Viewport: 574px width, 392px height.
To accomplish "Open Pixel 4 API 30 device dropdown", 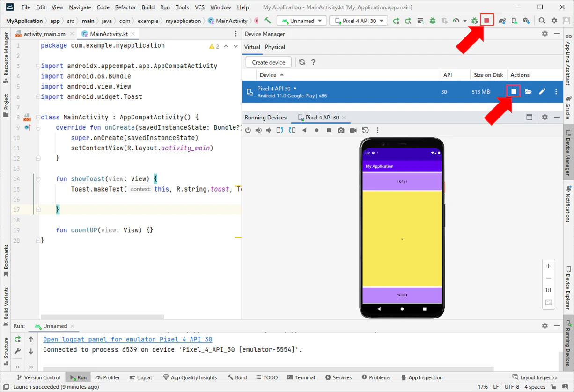I will (x=359, y=21).
